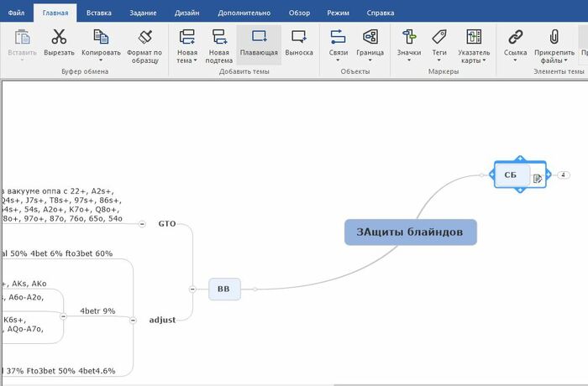This screenshot has width=588, height=386.
Task: Open the Значки markers icon
Action: coord(409,37)
